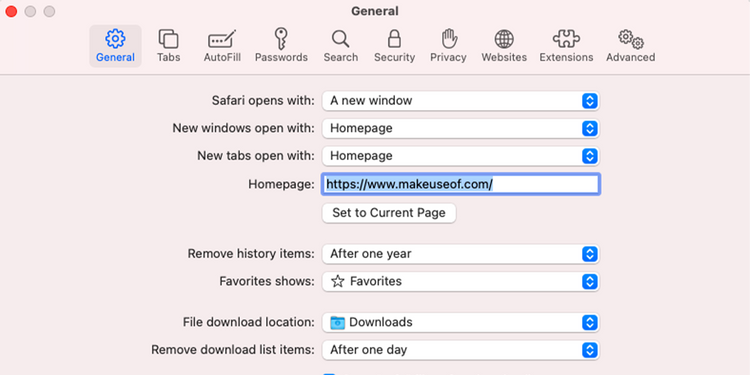Close the preferences window with red button
The width and height of the screenshot is (750, 375).
pyautogui.click(x=11, y=11)
